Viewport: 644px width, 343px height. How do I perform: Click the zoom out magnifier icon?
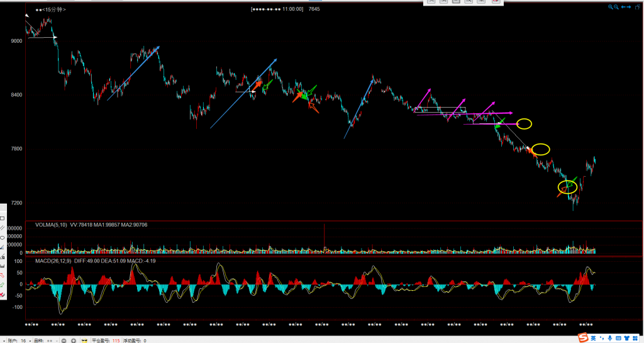pos(616,7)
